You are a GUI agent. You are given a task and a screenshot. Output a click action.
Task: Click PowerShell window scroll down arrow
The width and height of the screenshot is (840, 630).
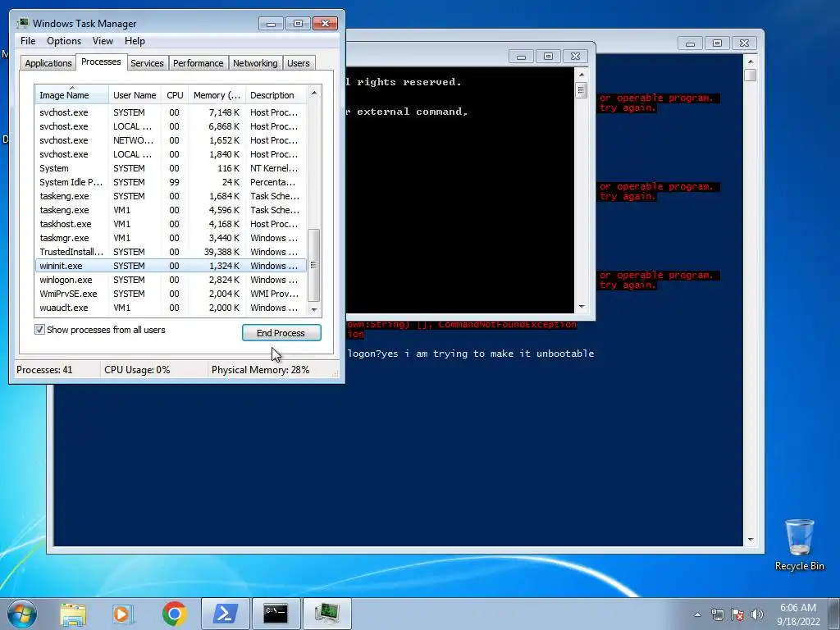[x=750, y=540]
